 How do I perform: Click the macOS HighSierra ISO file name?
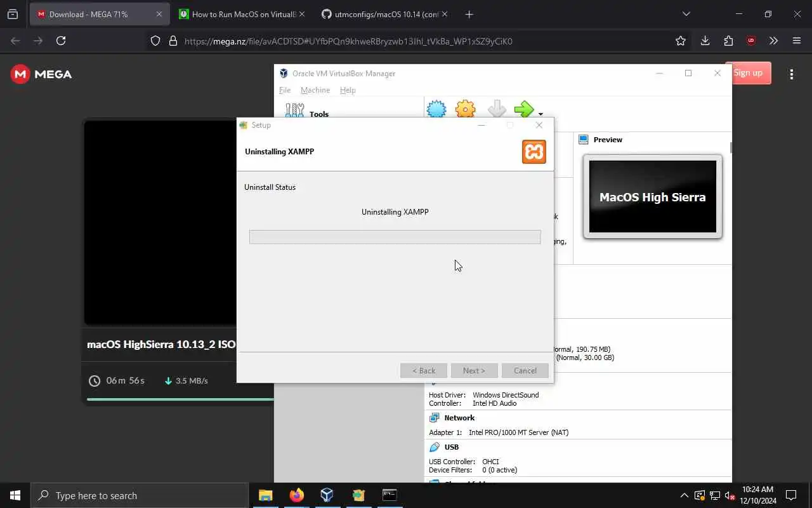point(161,344)
